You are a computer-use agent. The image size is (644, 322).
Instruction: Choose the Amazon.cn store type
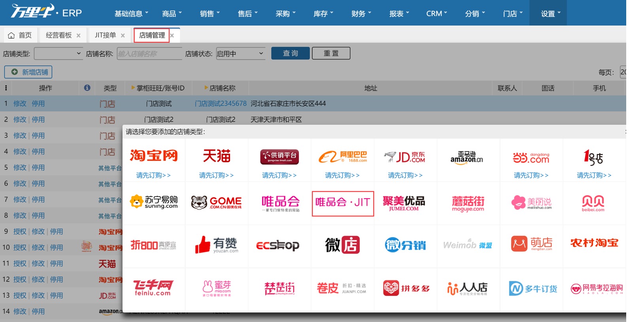click(466, 158)
